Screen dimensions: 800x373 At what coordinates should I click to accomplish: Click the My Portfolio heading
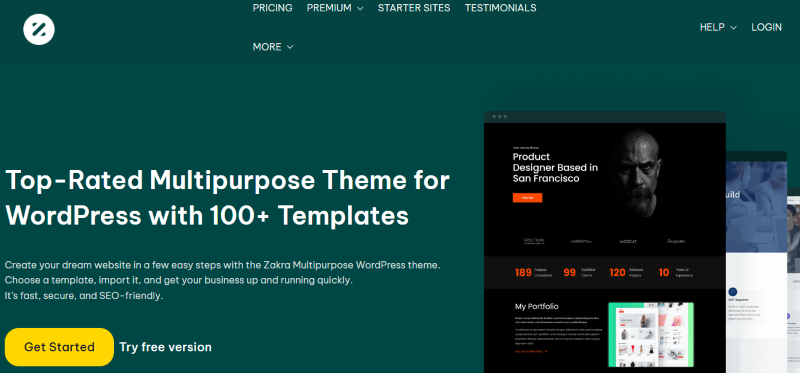pos(537,307)
